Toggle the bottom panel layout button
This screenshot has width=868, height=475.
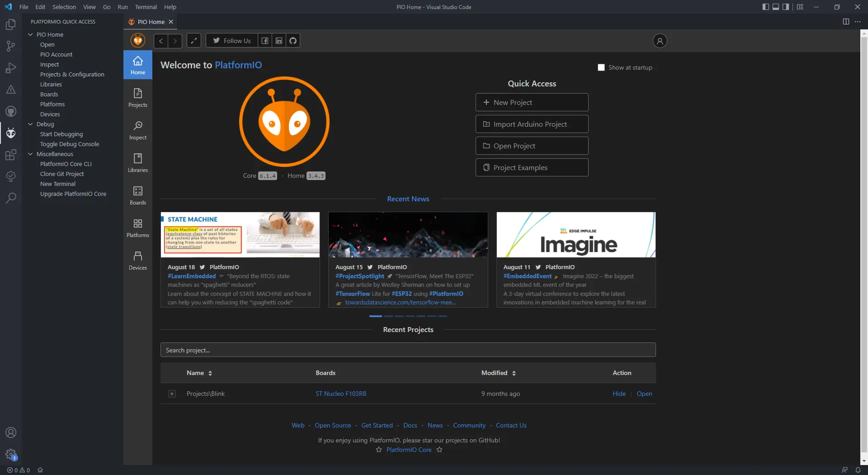point(776,7)
